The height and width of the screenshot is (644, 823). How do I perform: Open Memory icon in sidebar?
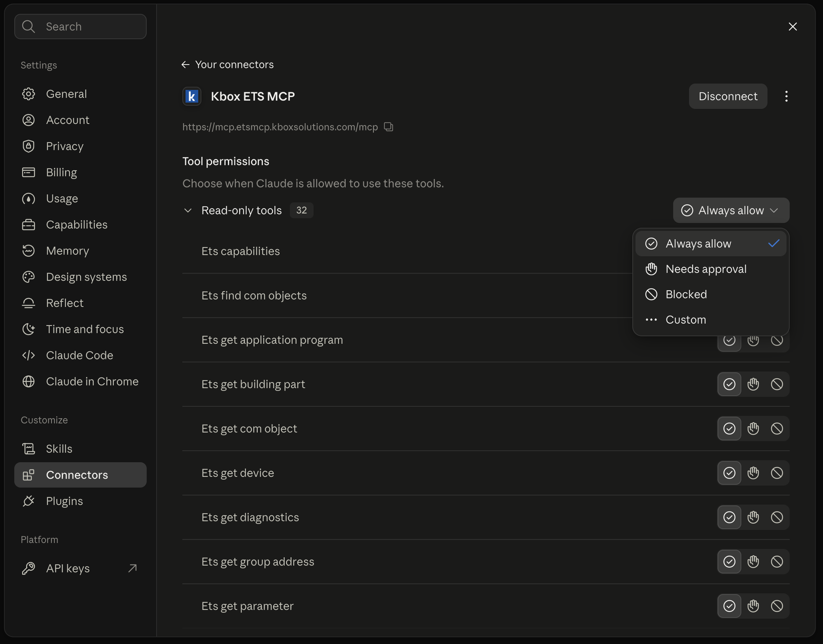pyautogui.click(x=28, y=250)
